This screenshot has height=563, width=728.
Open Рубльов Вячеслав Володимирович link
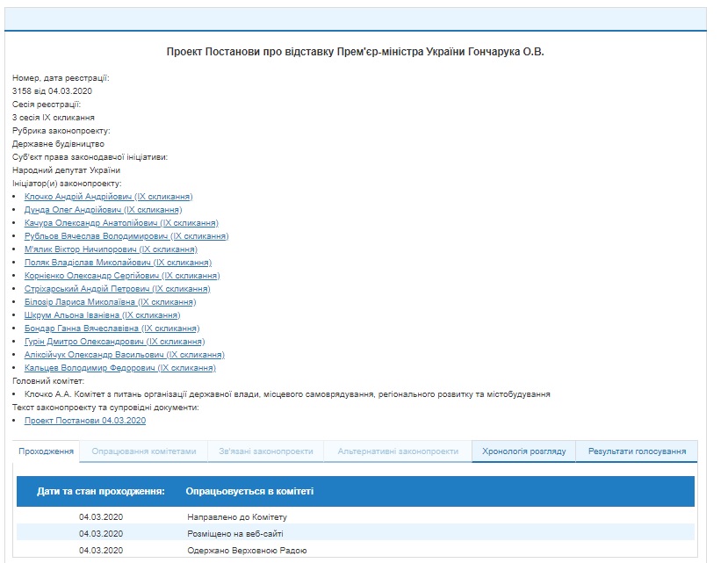(x=126, y=236)
